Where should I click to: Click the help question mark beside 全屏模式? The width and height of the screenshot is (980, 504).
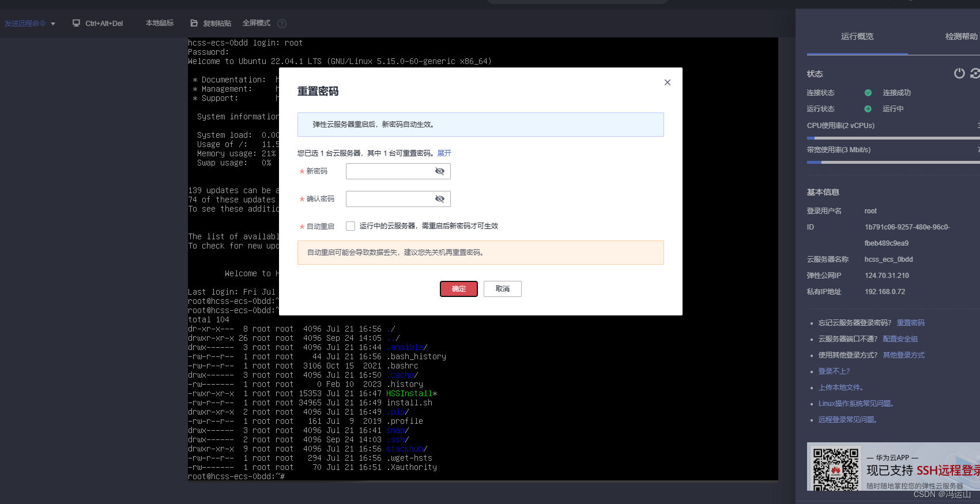pos(282,24)
